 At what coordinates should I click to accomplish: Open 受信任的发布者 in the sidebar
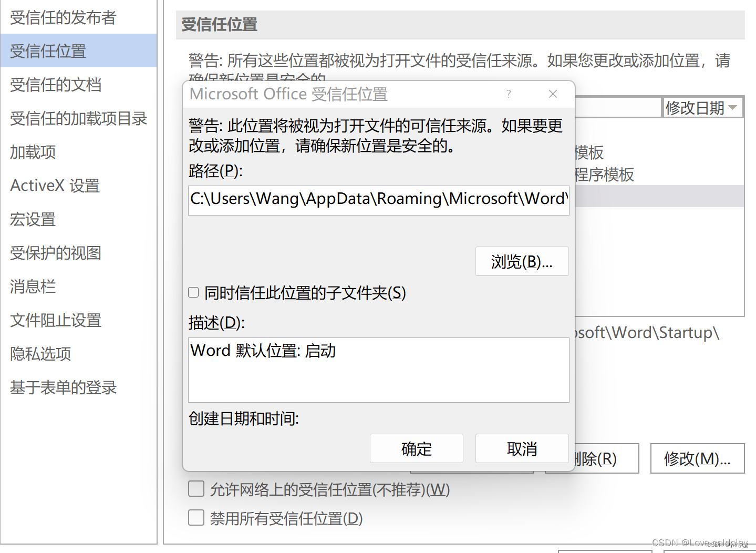click(x=78, y=17)
